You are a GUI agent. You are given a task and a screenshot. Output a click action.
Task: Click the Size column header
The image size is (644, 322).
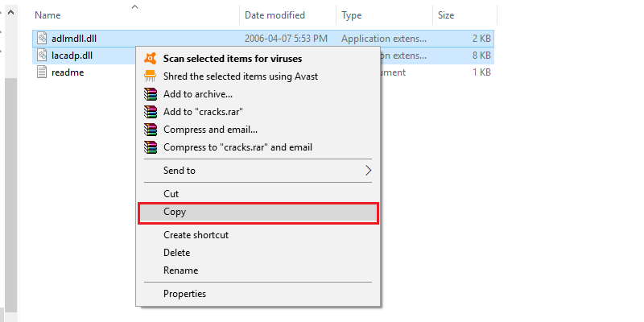pyautogui.click(x=446, y=15)
